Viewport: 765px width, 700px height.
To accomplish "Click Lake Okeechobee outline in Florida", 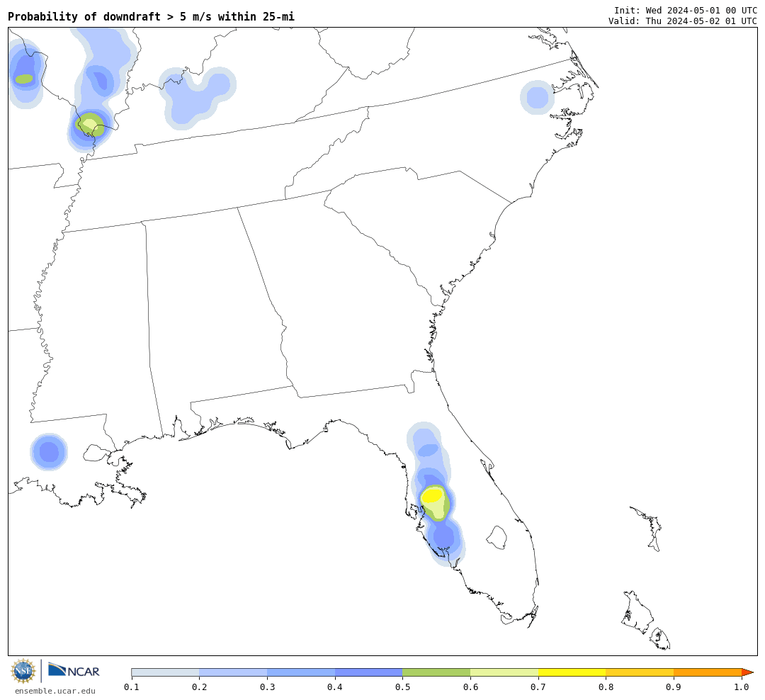I will (497, 538).
